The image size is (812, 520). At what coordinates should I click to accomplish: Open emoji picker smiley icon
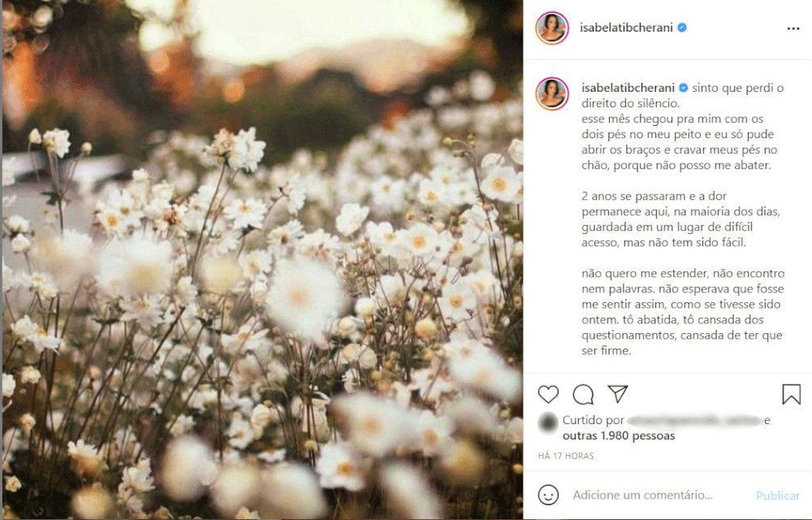548,495
